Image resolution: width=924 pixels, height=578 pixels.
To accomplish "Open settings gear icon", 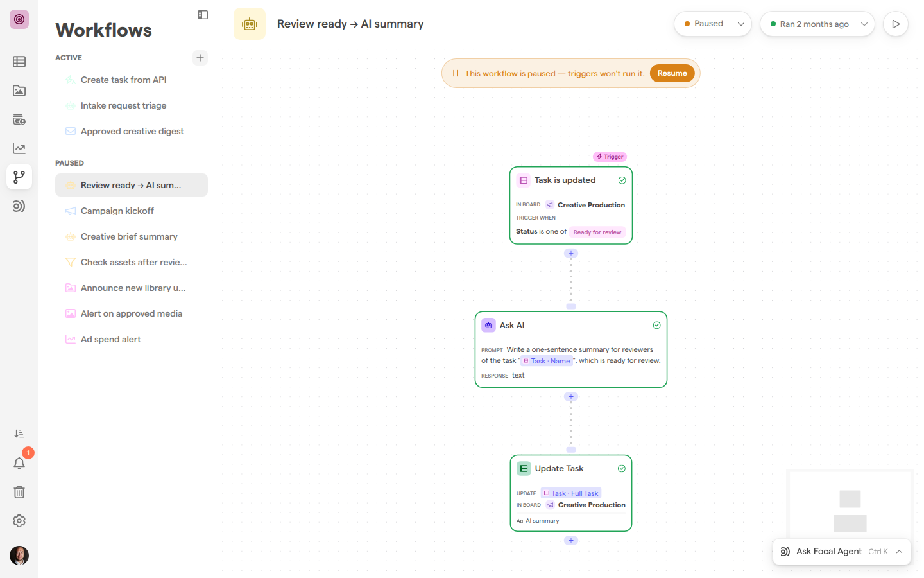I will pyautogui.click(x=19, y=521).
